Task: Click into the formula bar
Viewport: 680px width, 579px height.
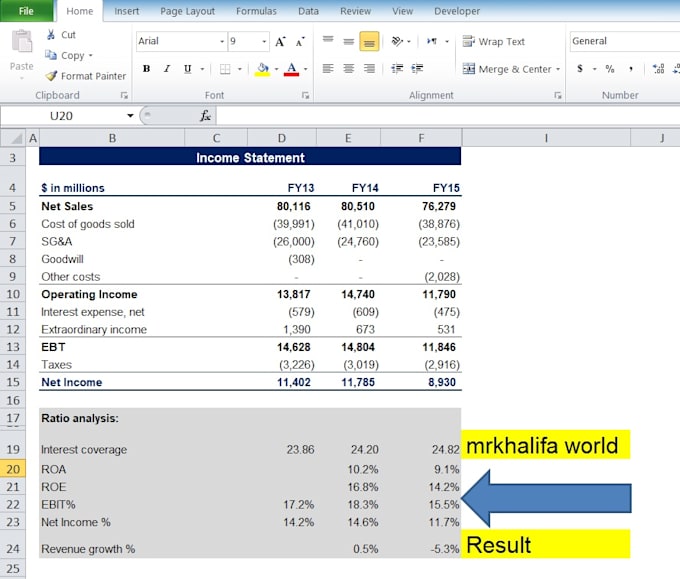Action: (x=448, y=116)
